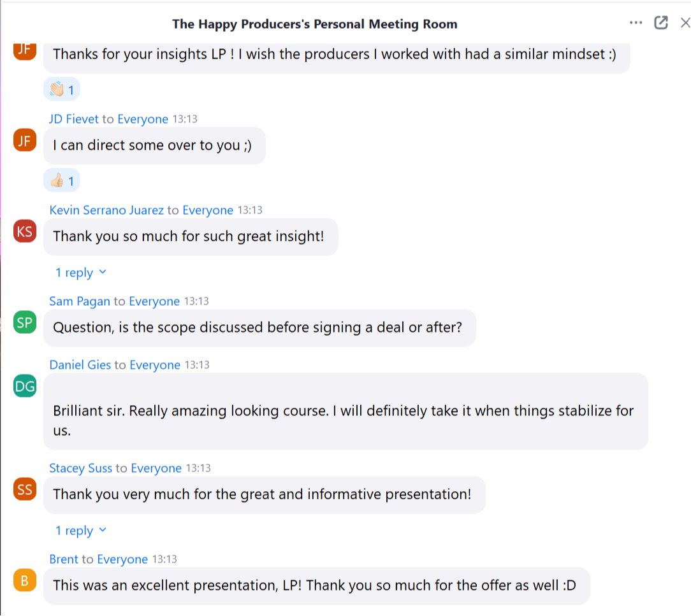Close the chat panel
This screenshot has height=616, width=691.
click(685, 23)
